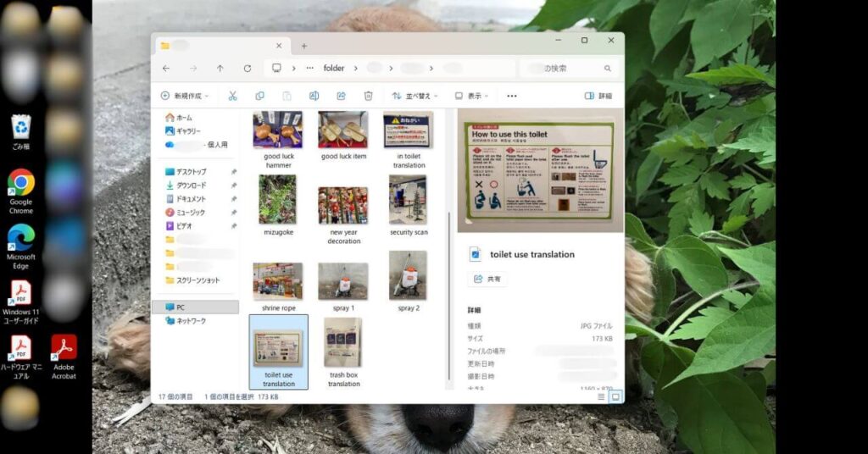The height and width of the screenshot is (454, 868).
Task: Click the Cut scissors icon in toolbar
Action: 232,96
